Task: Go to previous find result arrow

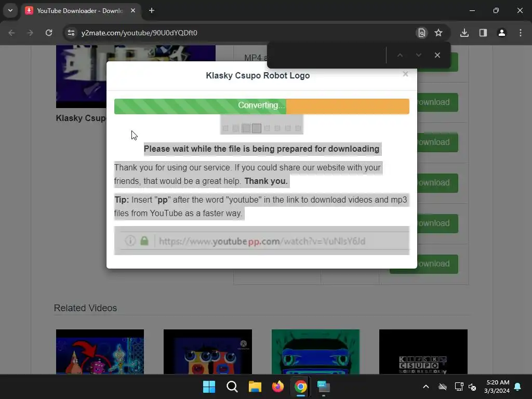Action: pos(400,55)
